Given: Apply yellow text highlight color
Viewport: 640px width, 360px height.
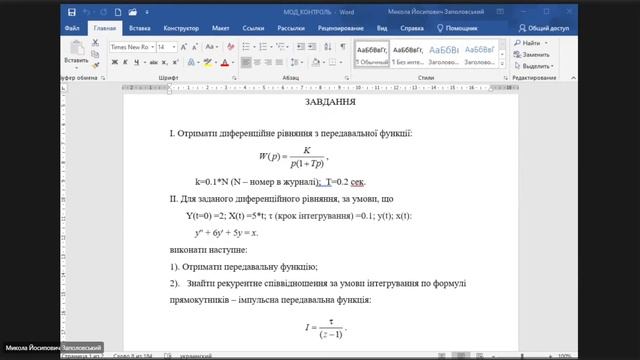Looking at the screenshot, I should (208, 62).
